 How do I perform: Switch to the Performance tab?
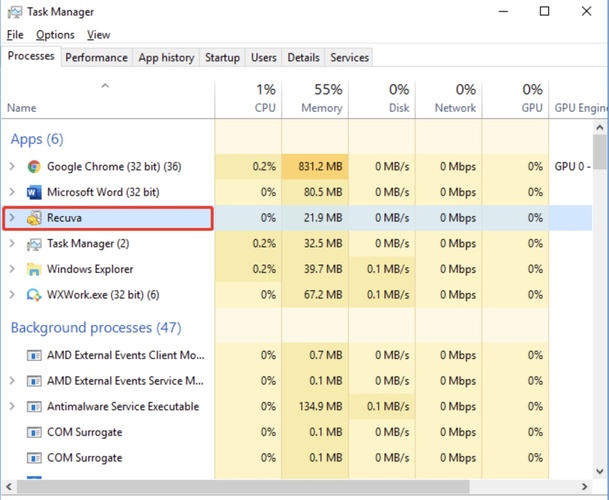[x=96, y=57]
